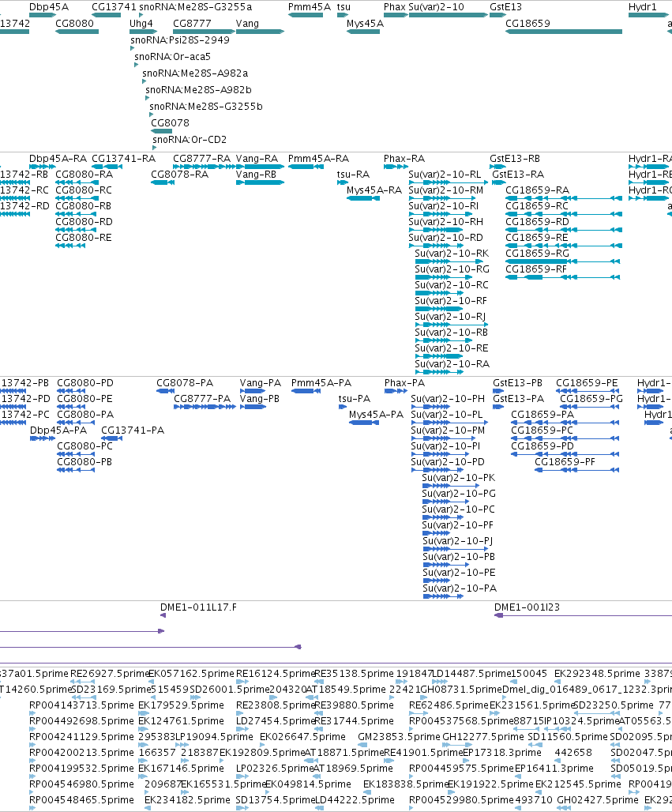This screenshot has width=672, height=812.
Task: Select the tsu gene label
Action: point(344,7)
